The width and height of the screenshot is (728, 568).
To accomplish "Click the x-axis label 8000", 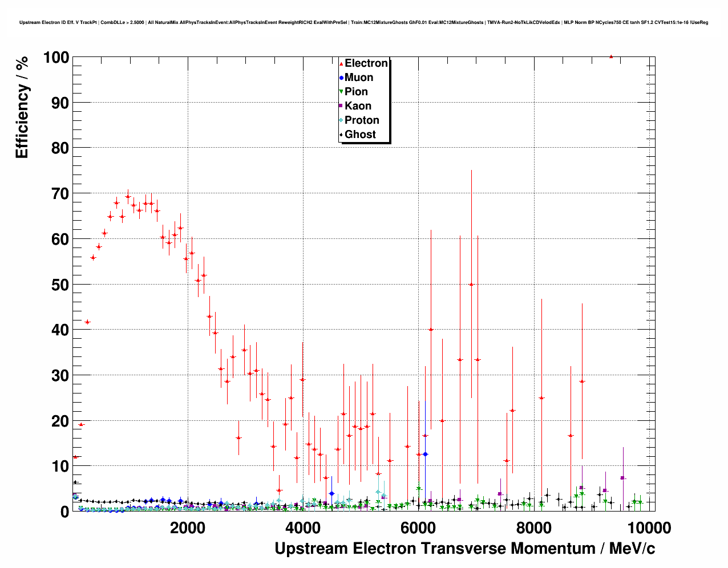I will click(533, 528).
